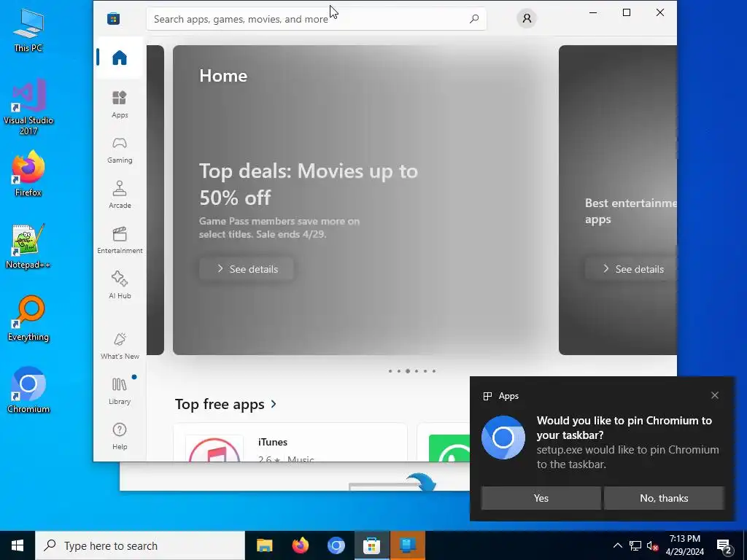The height and width of the screenshot is (560, 747).
Task: Click the Top deals banner headline
Action: tap(309, 184)
